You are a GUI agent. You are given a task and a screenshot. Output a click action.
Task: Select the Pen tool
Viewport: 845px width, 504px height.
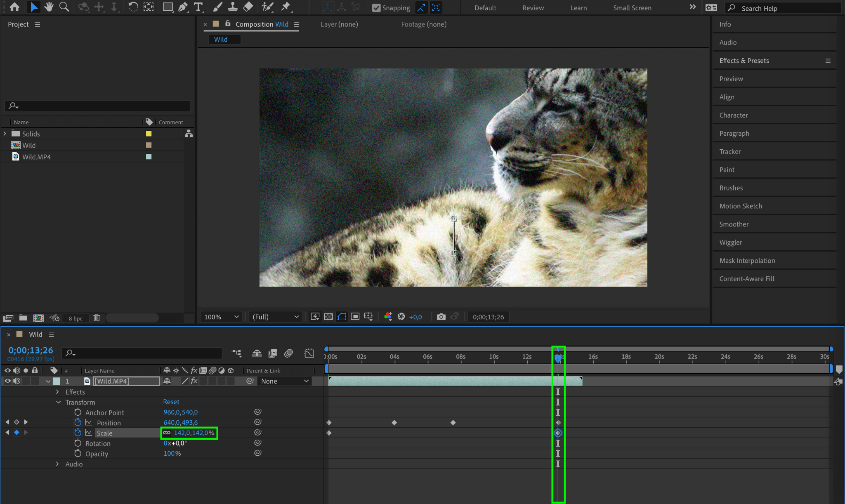tap(183, 7)
